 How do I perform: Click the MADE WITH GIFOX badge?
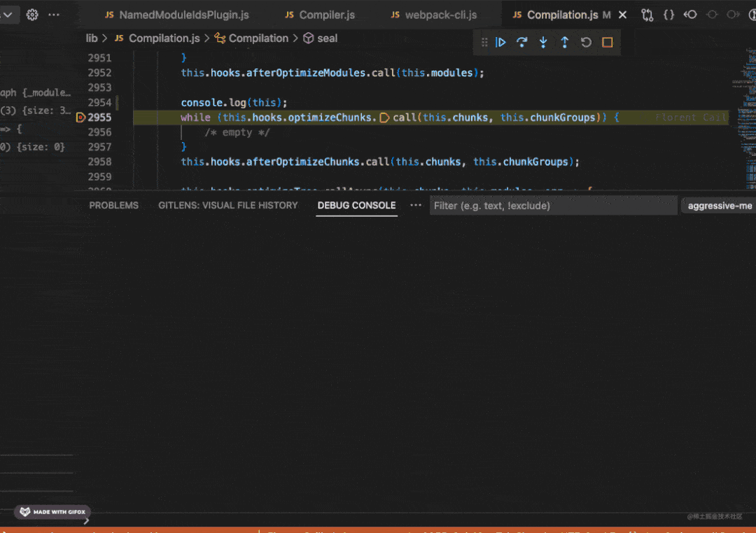point(52,511)
